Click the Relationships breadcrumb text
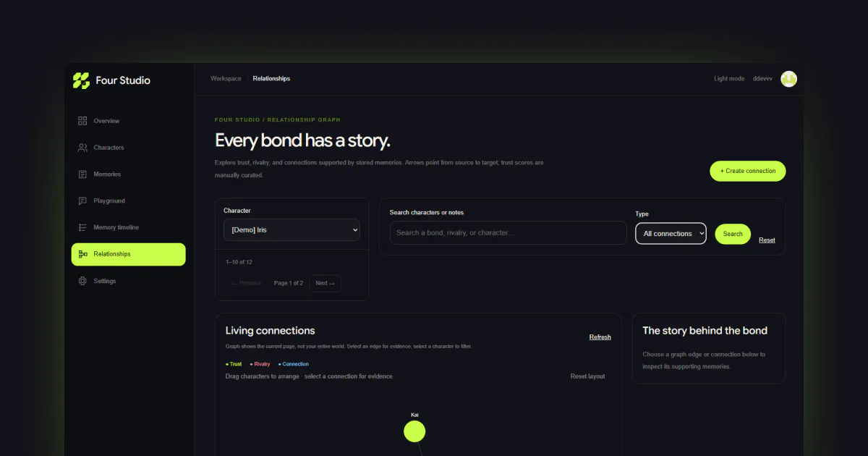The image size is (868, 456). [271, 78]
